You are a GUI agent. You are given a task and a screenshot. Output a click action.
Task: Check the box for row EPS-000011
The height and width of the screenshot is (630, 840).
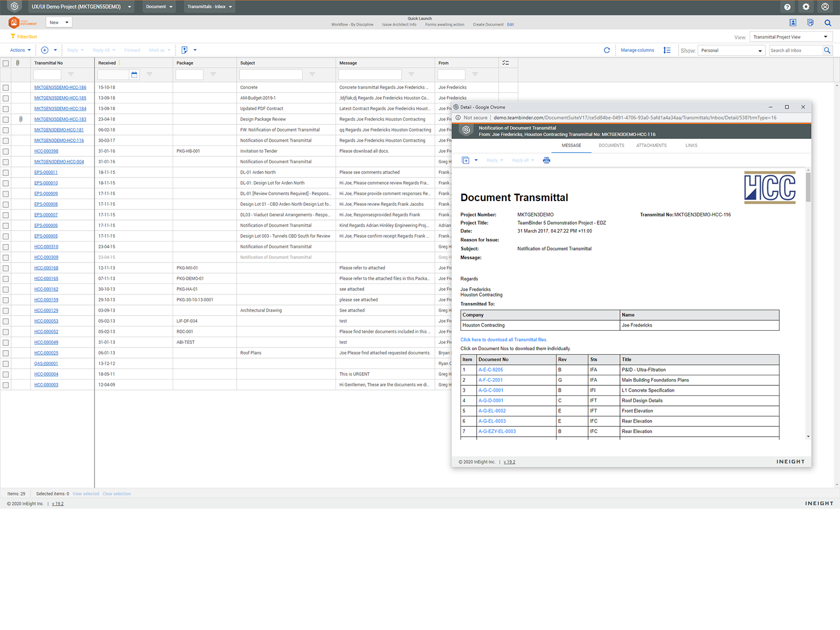(6, 173)
